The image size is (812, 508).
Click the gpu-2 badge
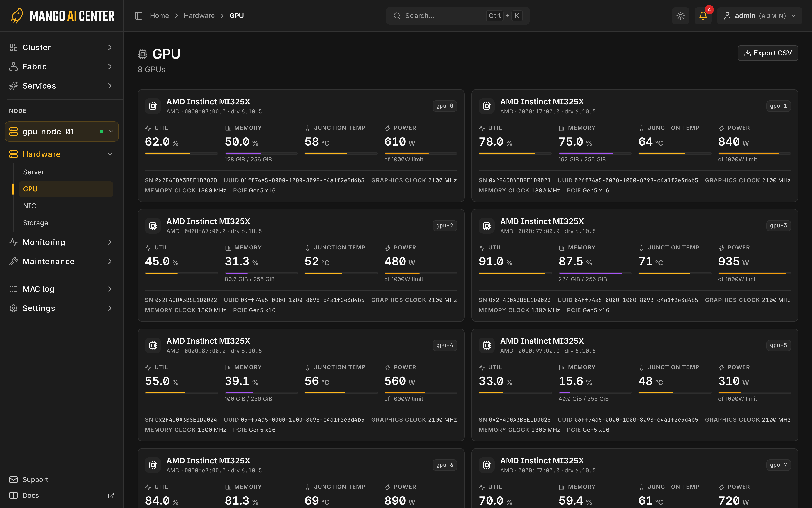pyautogui.click(x=445, y=226)
